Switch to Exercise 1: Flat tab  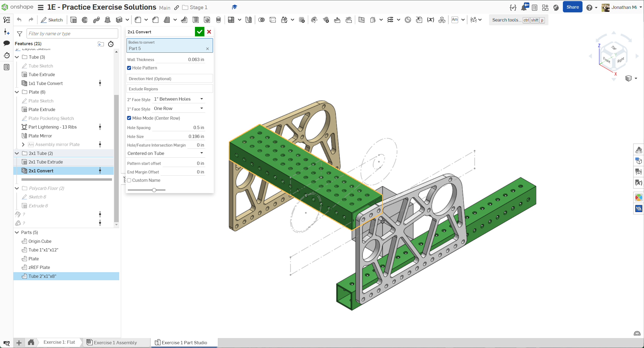59,342
